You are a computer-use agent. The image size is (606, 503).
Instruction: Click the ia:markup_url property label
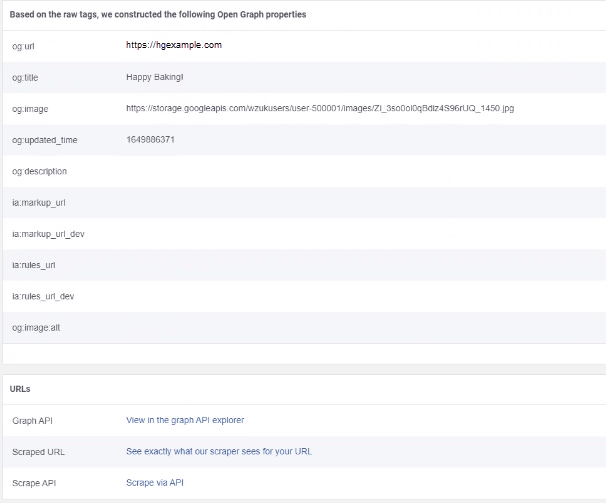[x=39, y=202]
